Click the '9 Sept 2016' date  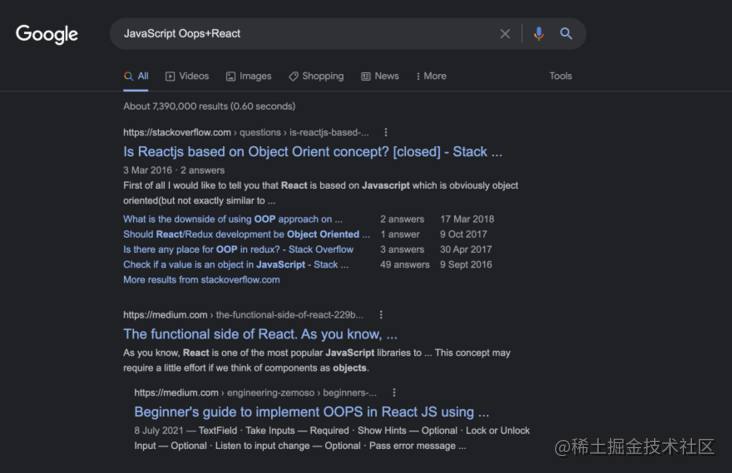tap(466, 265)
